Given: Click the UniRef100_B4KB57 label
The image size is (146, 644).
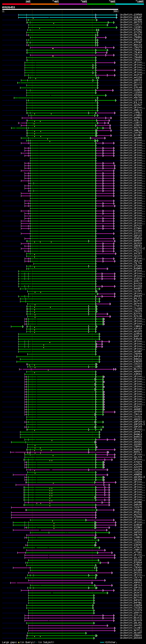Looking at the screenshot, I should [x=131, y=289].
